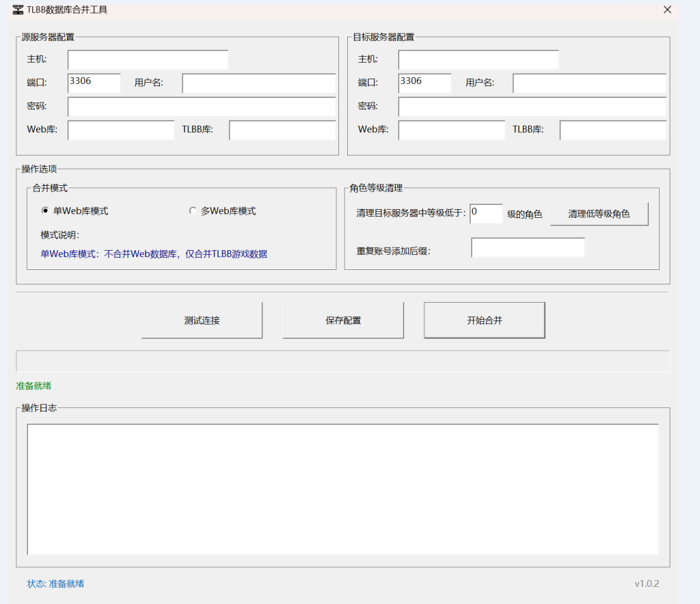Viewport: 700px width, 604px height.
Task: Click target server TLBB库 input field
Action: coord(612,130)
